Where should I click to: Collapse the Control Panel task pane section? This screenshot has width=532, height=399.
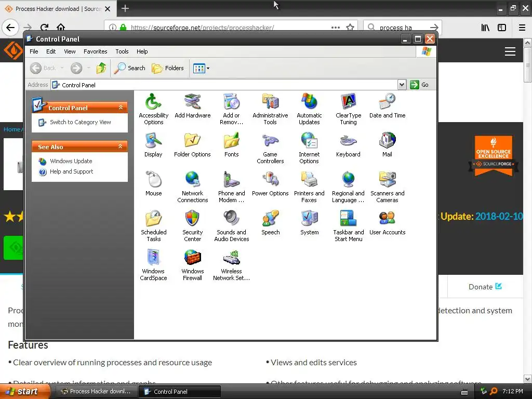(121, 108)
